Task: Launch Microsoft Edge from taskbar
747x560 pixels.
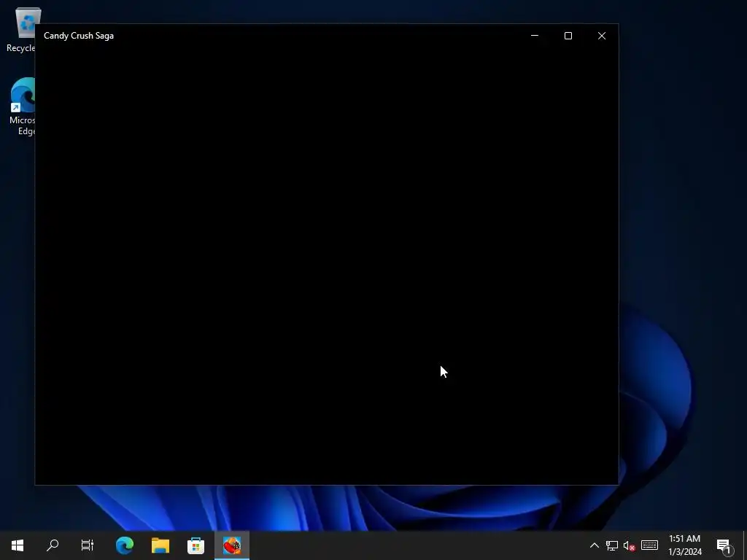Action: (x=125, y=545)
